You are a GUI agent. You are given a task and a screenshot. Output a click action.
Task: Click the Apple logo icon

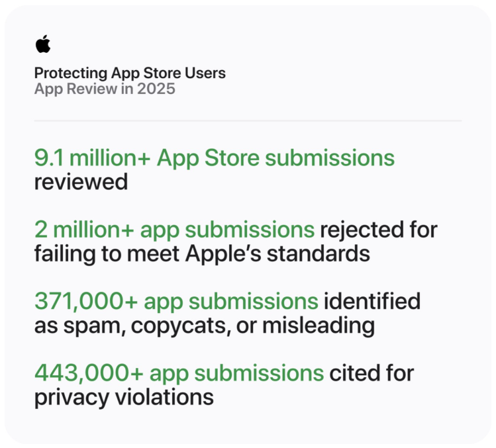[x=43, y=44]
